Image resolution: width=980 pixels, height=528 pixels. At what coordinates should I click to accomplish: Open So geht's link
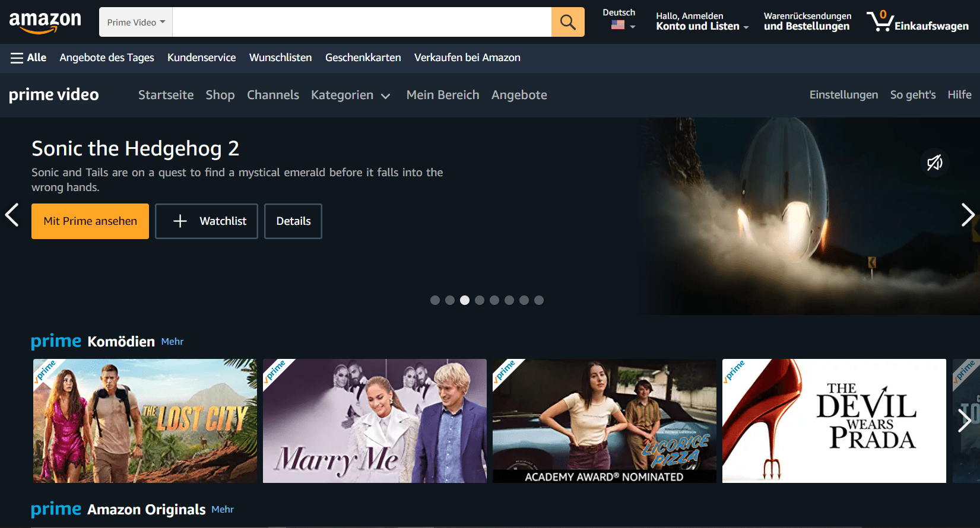tap(913, 95)
